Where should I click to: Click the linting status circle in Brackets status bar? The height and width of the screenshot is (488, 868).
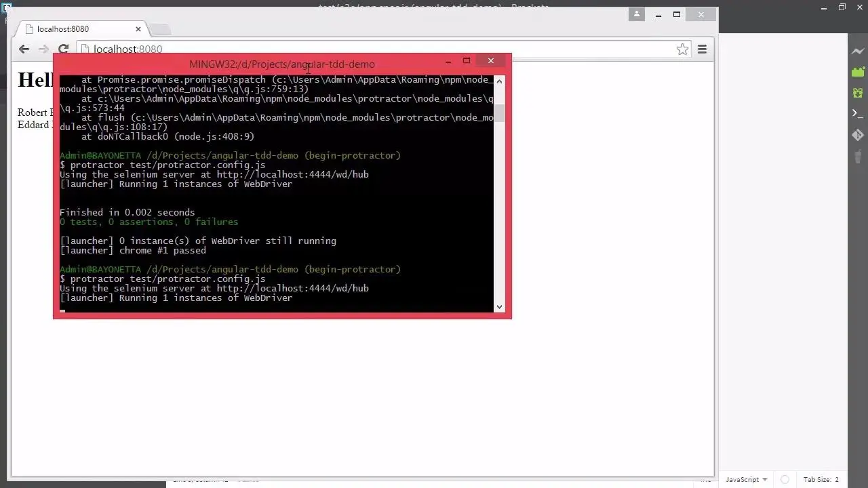click(785, 480)
